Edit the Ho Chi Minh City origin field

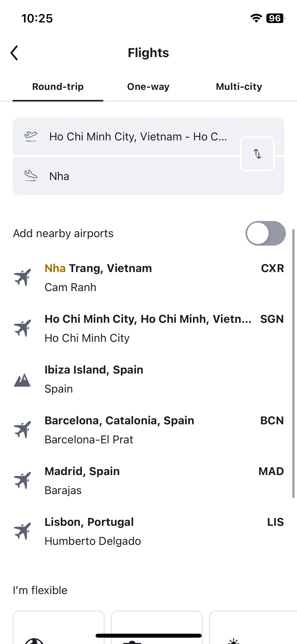[x=127, y=137]
